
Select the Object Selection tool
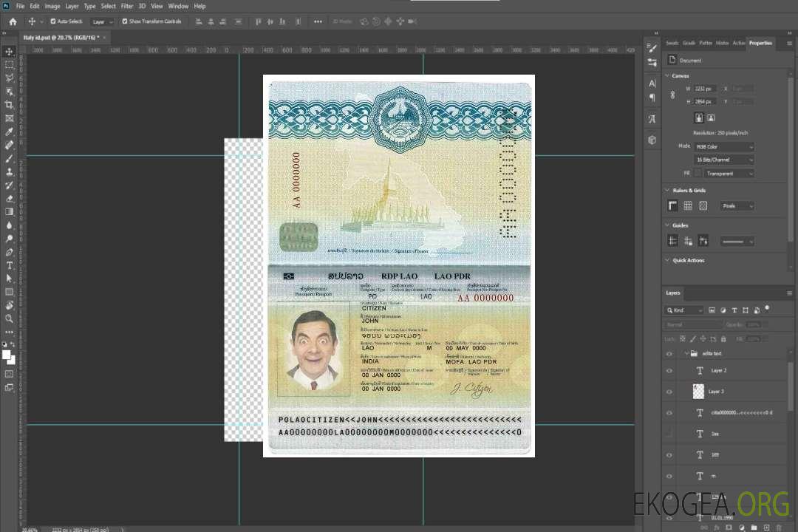9,92
